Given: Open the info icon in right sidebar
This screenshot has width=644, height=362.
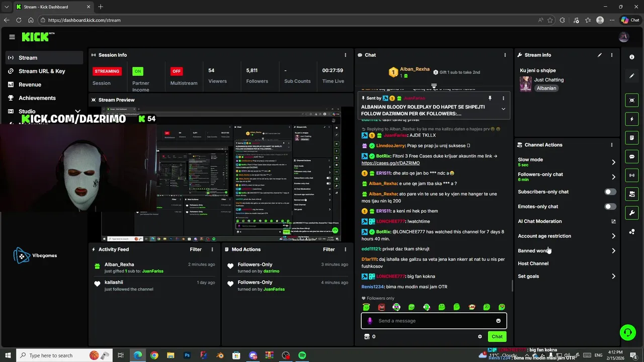Looking at the screenshot, I should pos(632,57).
